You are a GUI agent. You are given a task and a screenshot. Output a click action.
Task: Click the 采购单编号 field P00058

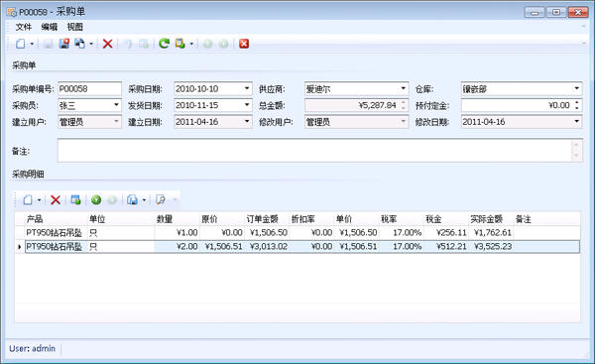pos(89,89)
